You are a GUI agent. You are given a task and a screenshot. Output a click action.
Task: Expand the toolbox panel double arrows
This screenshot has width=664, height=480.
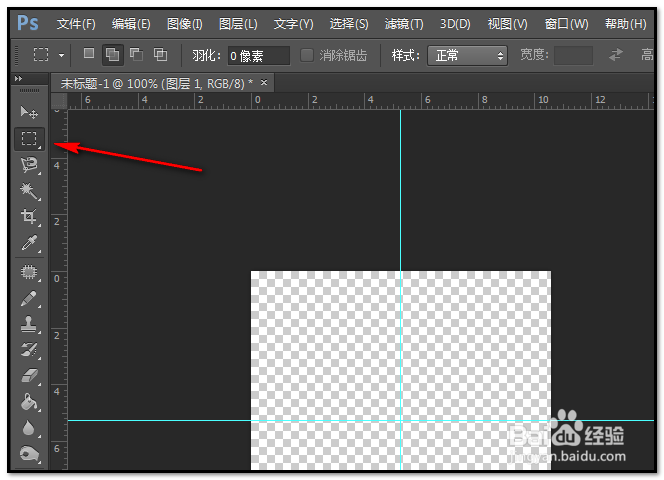[x=18, y=78]
